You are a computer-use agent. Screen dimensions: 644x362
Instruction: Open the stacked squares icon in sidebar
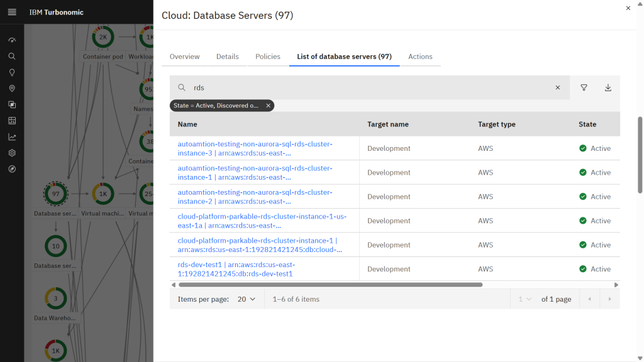12,105
